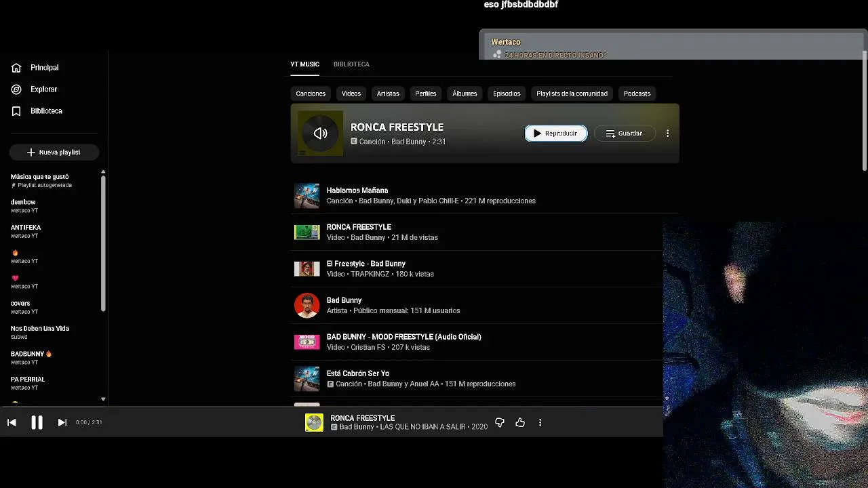Filter results by Podcasts
868x488 pixels.
point(637,94)
